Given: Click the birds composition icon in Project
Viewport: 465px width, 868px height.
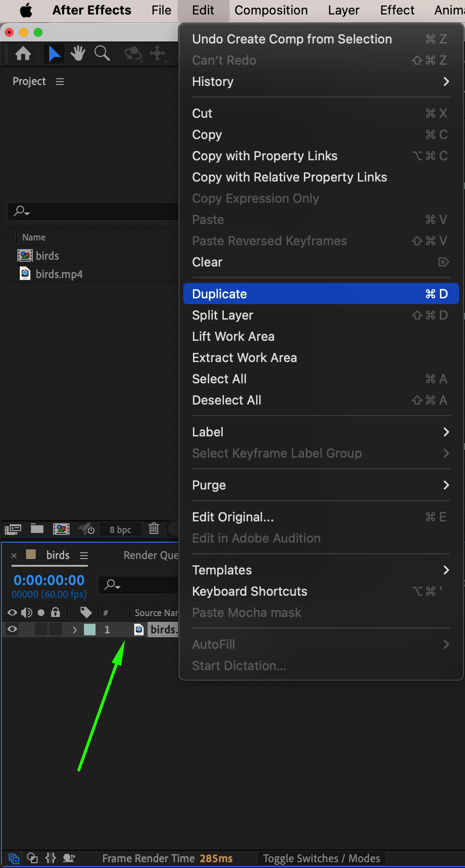Looking at the screenshot, I should [25, 255].
